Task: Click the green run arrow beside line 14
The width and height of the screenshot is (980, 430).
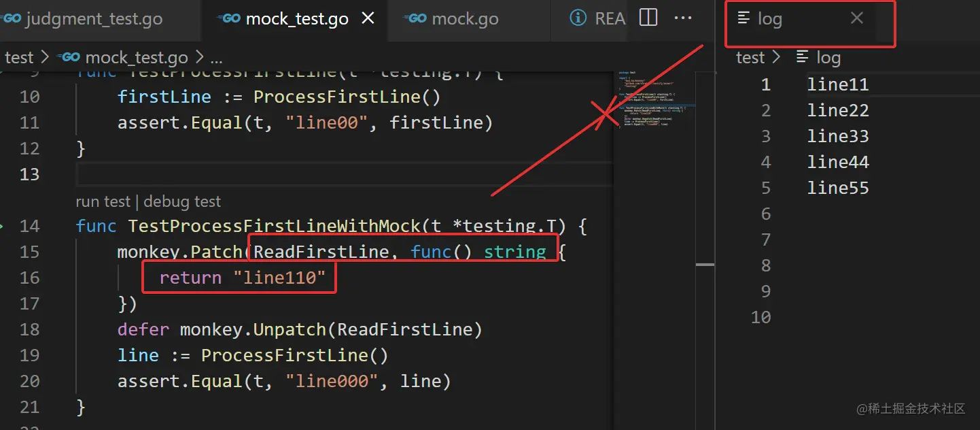Action: point(3,226)
